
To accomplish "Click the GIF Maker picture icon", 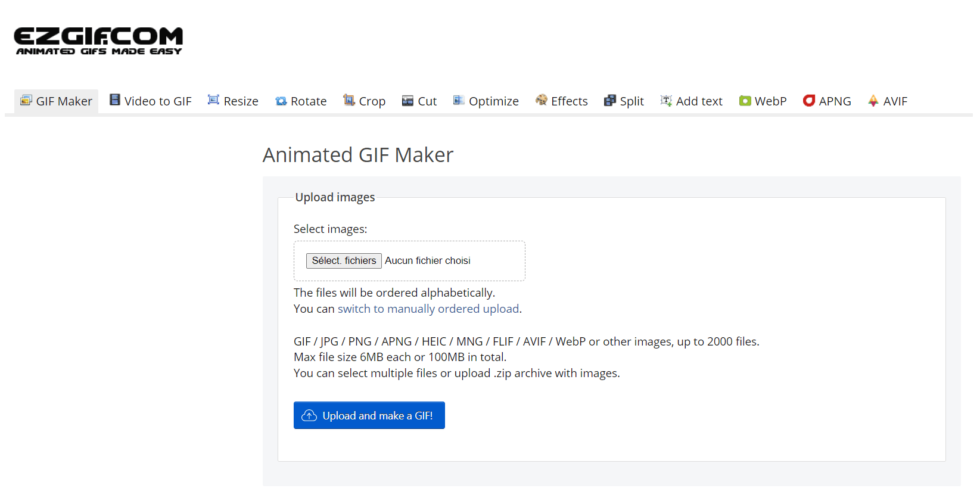I will click(26, 100).
